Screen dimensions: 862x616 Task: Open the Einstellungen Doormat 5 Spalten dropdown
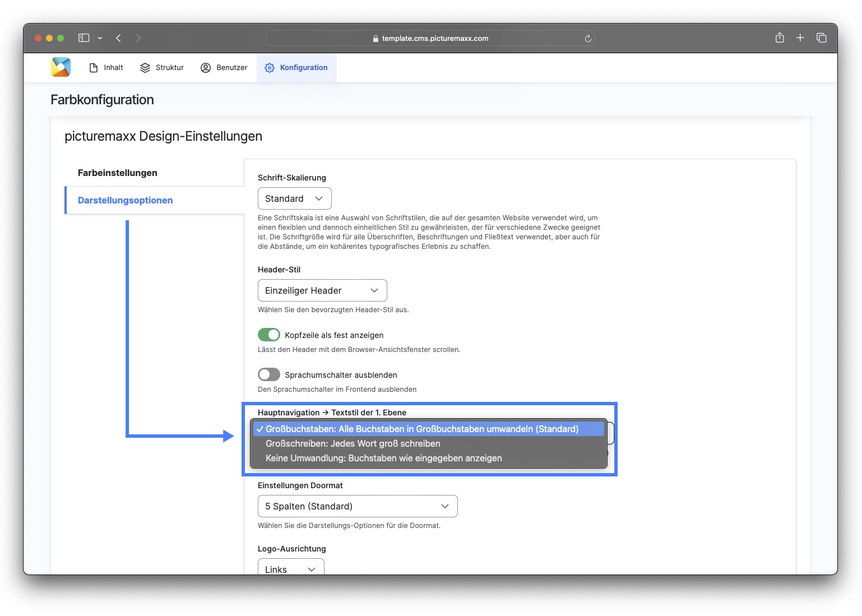click(x=358, y=506)
